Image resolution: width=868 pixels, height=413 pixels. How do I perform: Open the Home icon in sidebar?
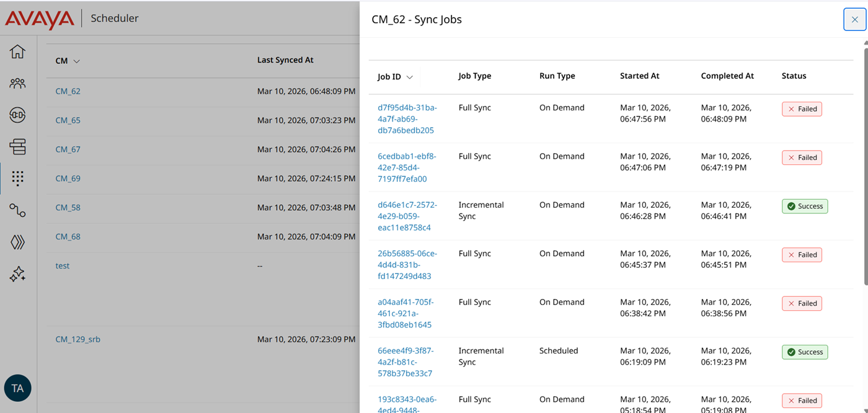(17, 51)
